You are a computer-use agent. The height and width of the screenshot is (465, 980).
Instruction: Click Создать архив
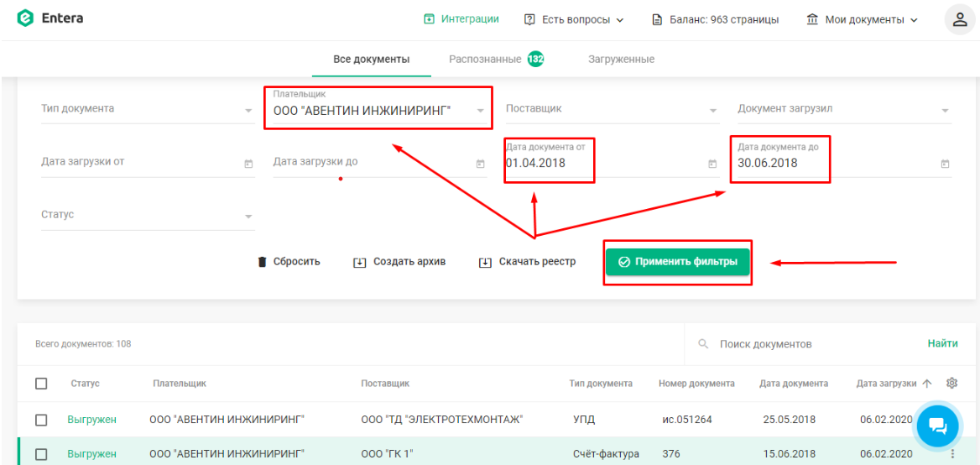coord(399,262)
